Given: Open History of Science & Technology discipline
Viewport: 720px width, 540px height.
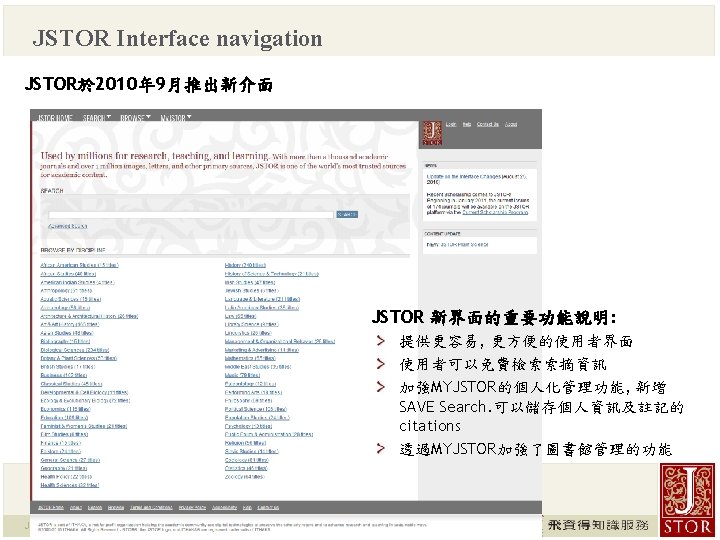Looking at the screenshot, I should (x=271, y=274).
